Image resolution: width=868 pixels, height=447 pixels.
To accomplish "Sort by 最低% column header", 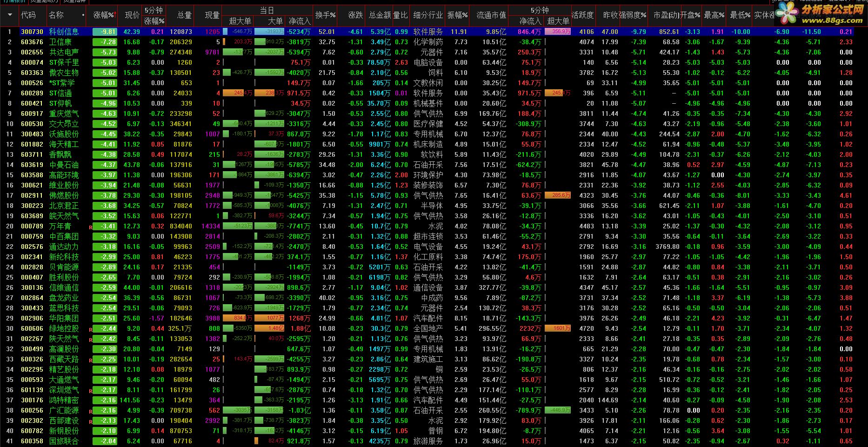I will point(740,15).
